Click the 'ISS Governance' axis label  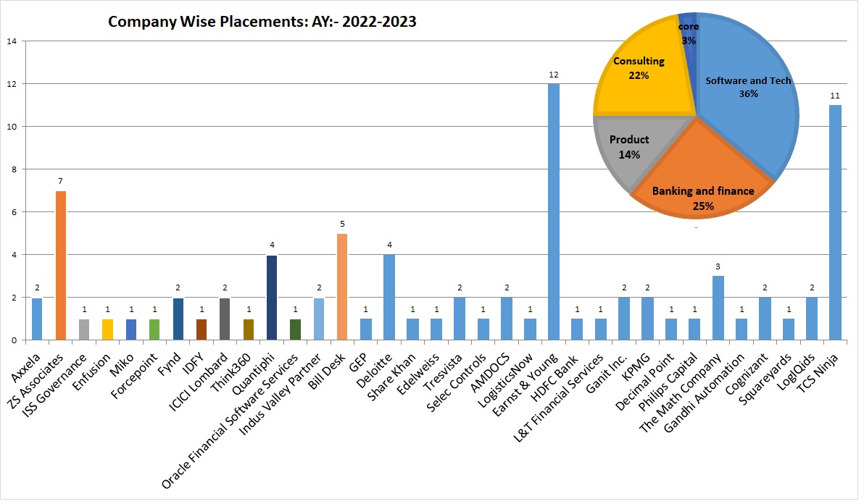click(54, 385)
